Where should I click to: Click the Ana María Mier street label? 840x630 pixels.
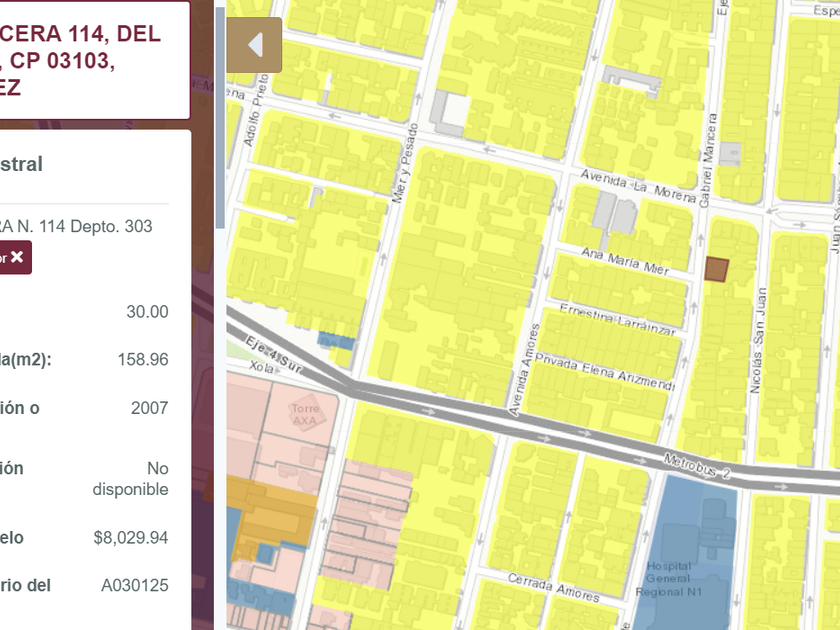coord(625,261)
